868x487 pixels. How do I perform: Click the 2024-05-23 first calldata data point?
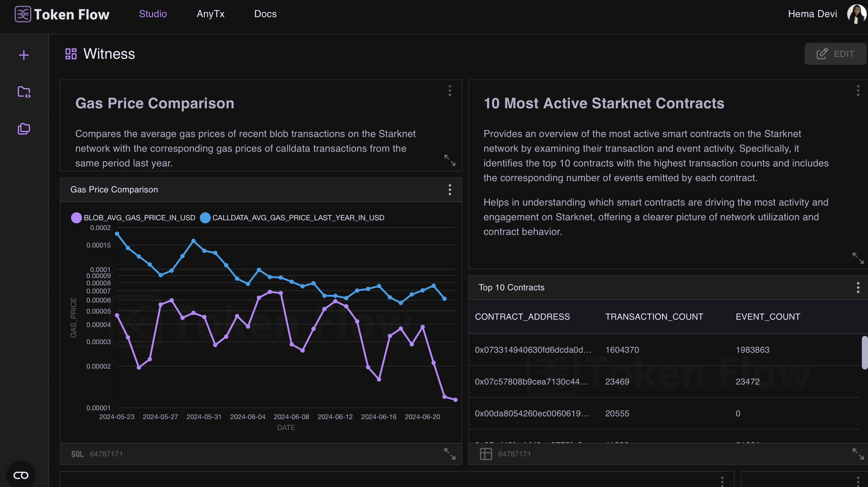(117, 233)
